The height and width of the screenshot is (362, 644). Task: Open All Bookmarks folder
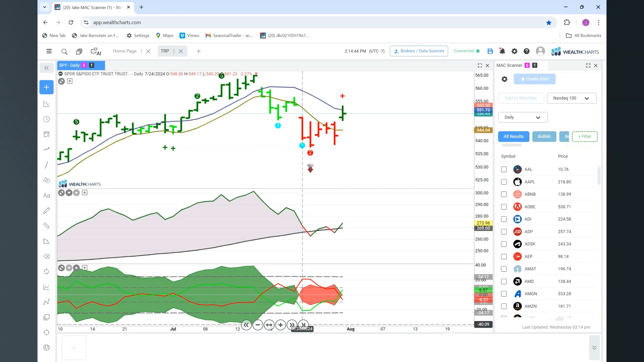(583, 36)
